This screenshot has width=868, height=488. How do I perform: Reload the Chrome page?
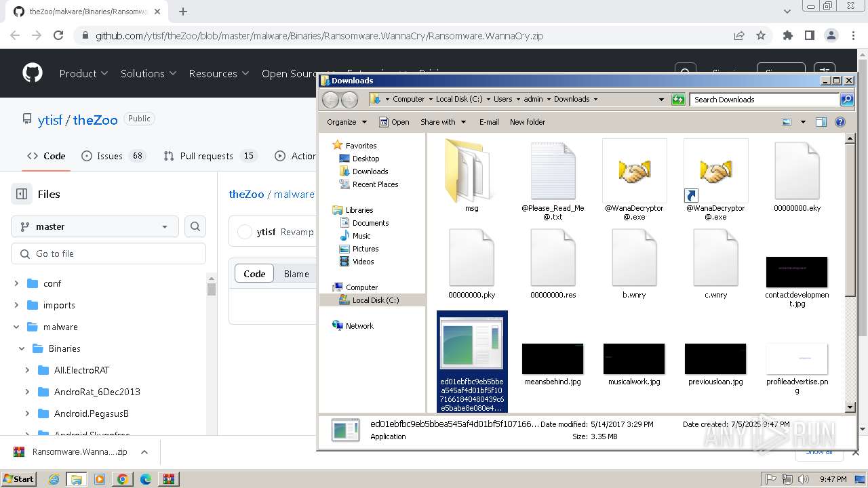click(x=58, y=35)
